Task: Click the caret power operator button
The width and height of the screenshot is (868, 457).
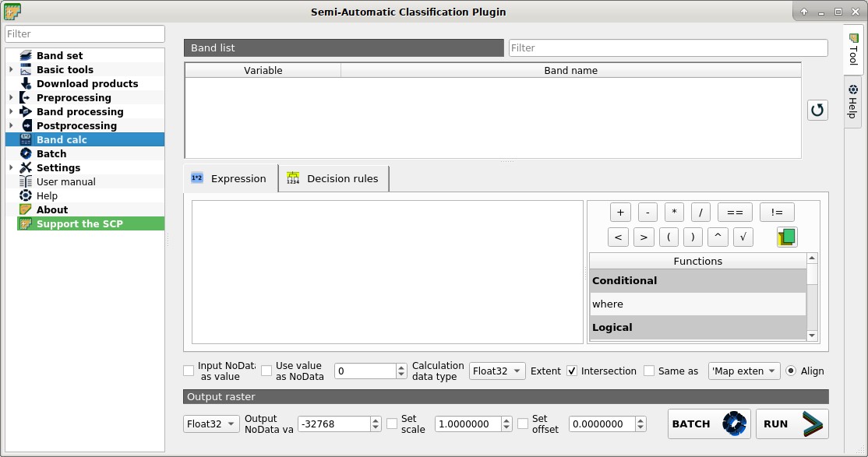Action: click(718, 237)
